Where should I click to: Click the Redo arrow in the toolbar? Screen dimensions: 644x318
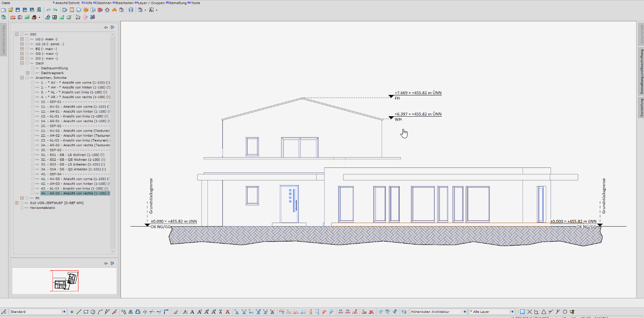(56, 10)
